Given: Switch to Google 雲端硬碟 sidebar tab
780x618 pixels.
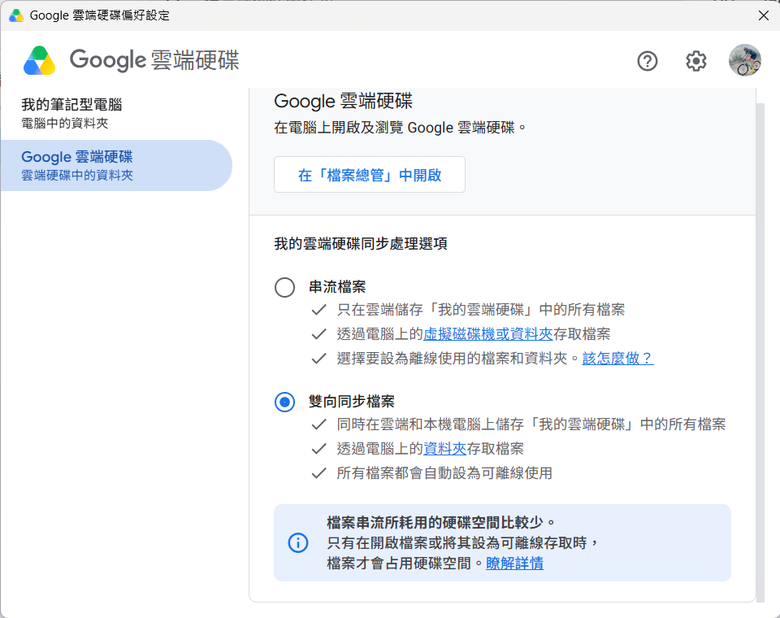Looking at the screenshot, I should (x=117, y=165).
